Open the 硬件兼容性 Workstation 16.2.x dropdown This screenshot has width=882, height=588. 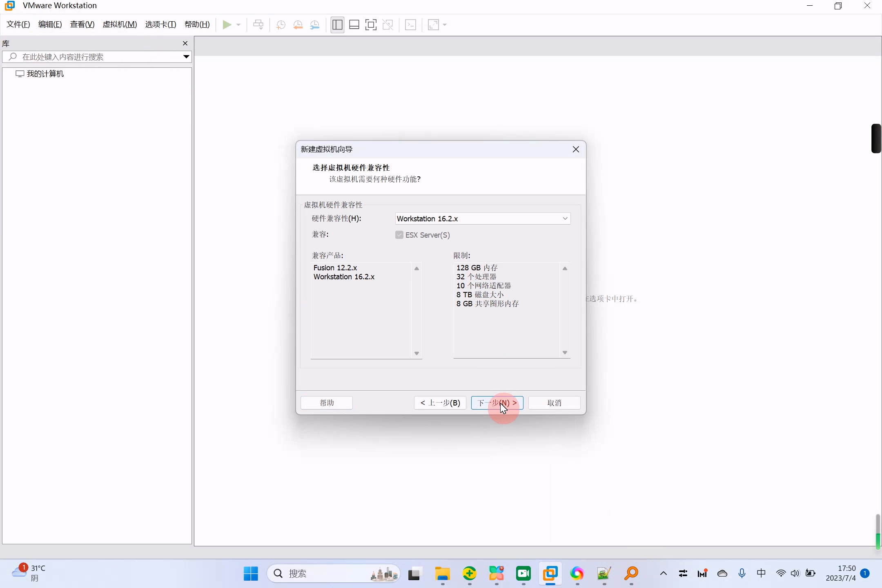[483, 218]
